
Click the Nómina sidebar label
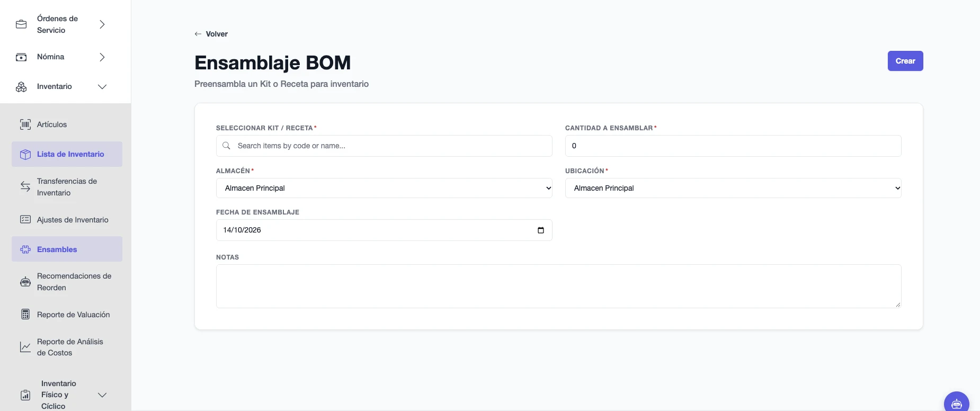point(51,57)
